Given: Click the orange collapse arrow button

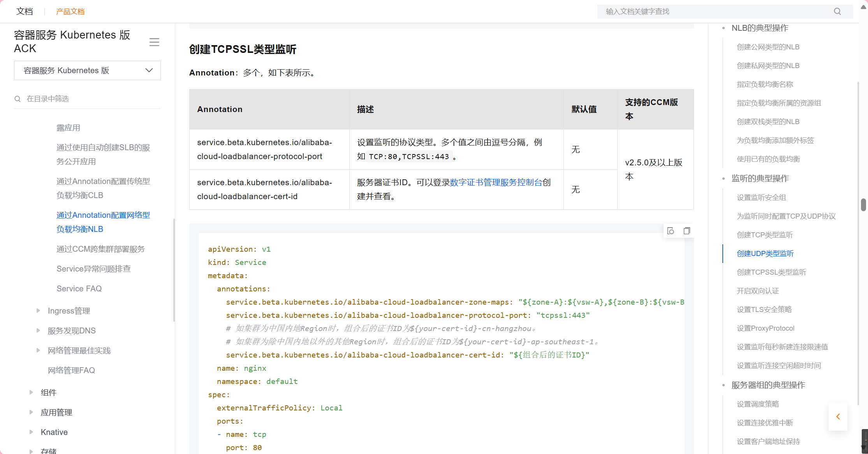Looking at the screenshot, I should (838, 417).
